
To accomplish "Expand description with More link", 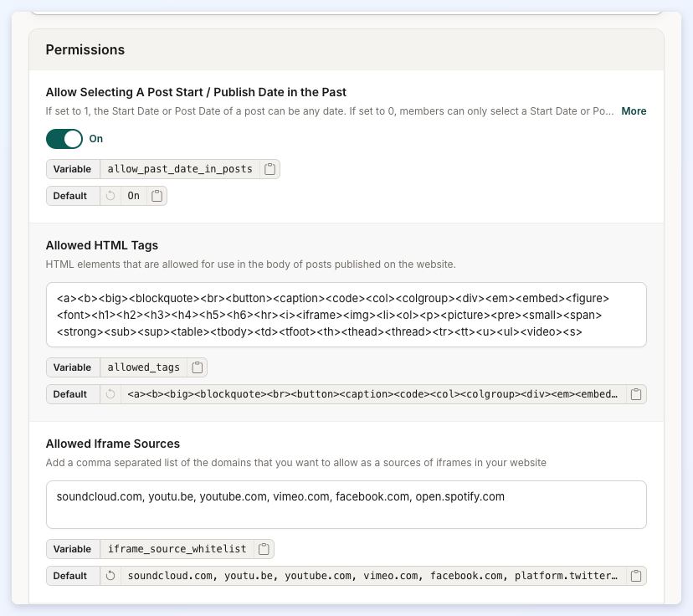I will (634, 111).
